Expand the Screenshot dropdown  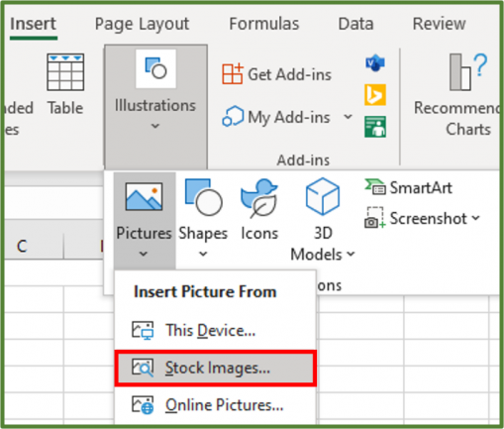[475, 218]
